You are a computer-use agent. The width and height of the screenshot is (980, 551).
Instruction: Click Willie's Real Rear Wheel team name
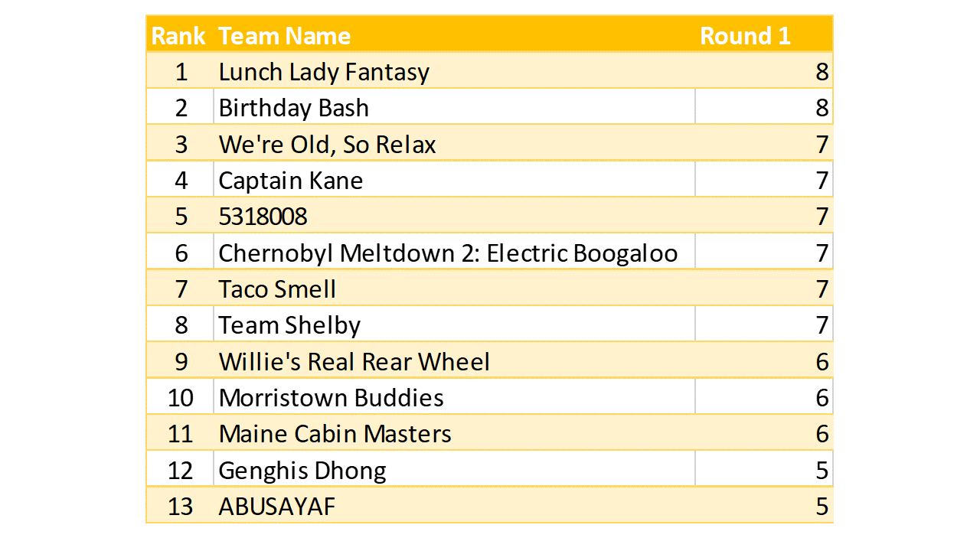(354, 361)
